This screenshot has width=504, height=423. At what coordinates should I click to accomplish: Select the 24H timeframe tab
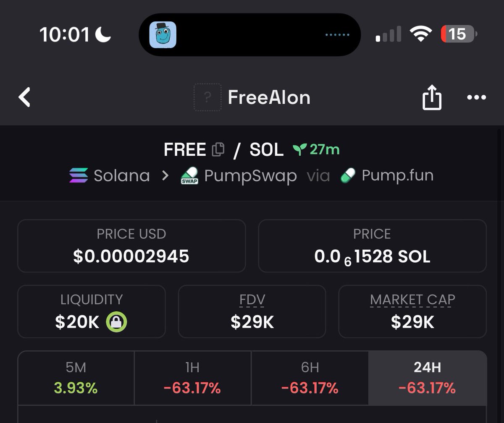427,378
